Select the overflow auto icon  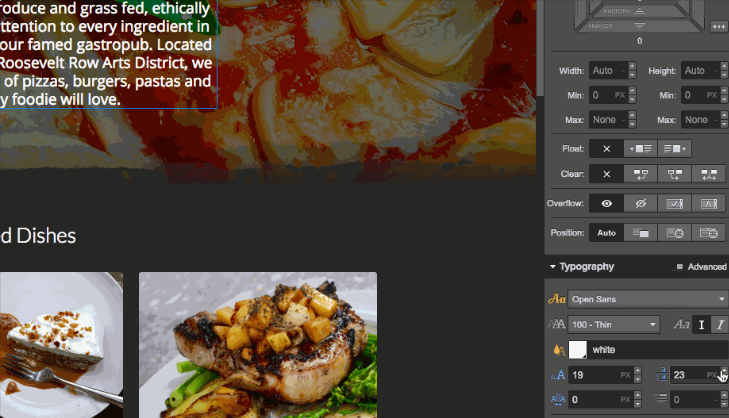[709, 204]
